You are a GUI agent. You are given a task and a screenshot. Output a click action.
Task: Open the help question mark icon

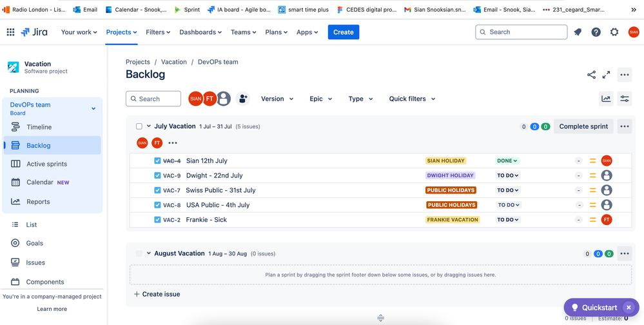pos(596,32)
